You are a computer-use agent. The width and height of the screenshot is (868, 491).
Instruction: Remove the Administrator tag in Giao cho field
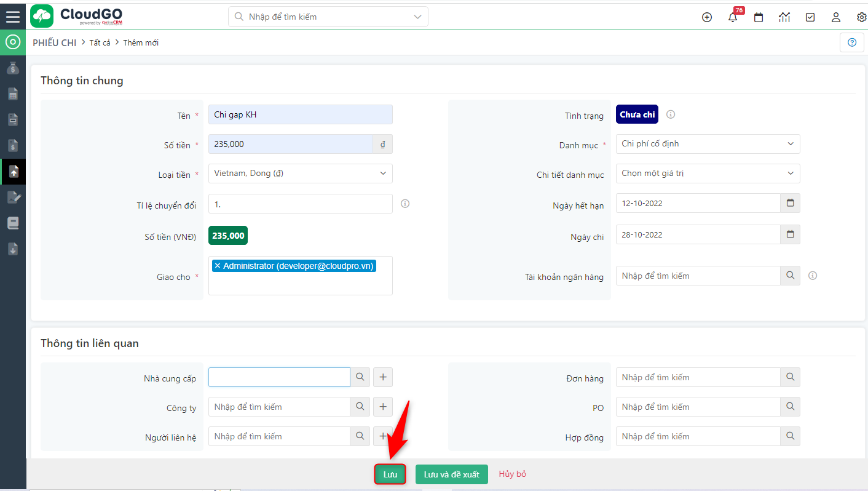pyautogui.click(x=217, y=265)
